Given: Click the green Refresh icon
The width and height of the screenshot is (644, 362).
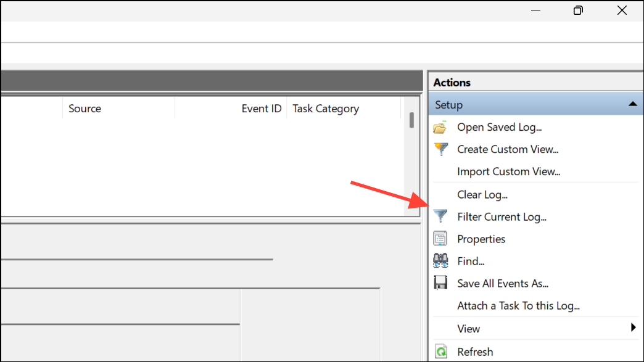Looking at the screenshot, I should [x=440, y=352].
